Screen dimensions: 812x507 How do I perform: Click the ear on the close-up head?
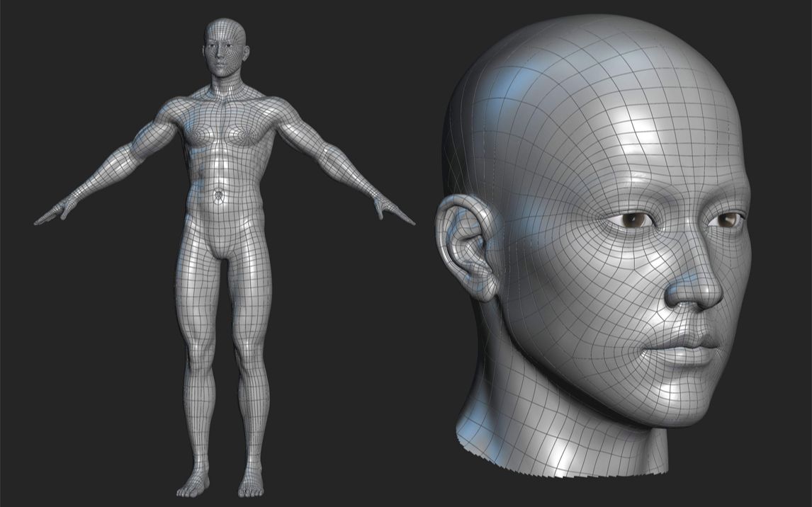tap(468, 247)
